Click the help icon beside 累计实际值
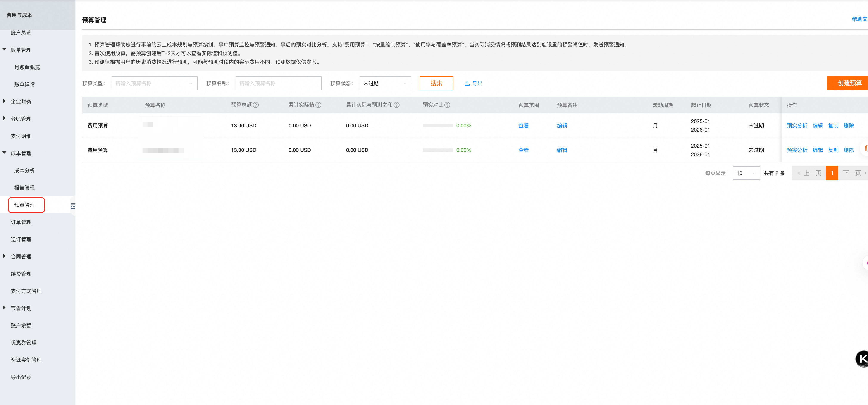 point(318,105)
